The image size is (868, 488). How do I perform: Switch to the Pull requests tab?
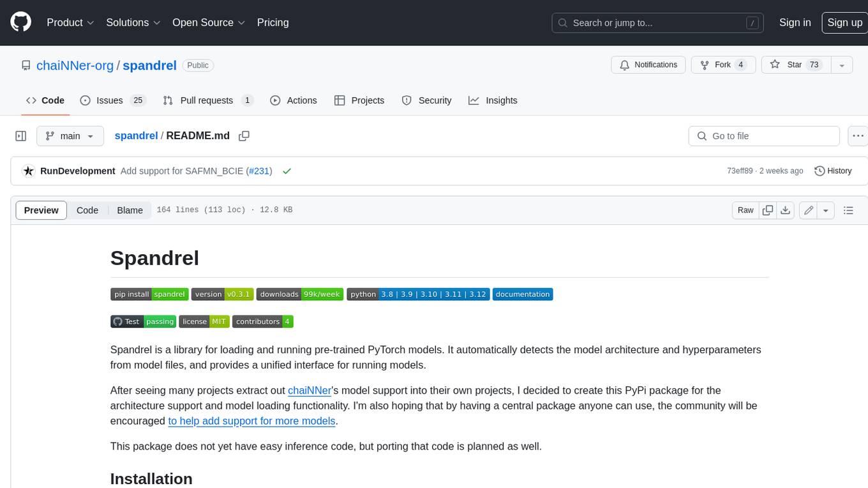point(208,100)
